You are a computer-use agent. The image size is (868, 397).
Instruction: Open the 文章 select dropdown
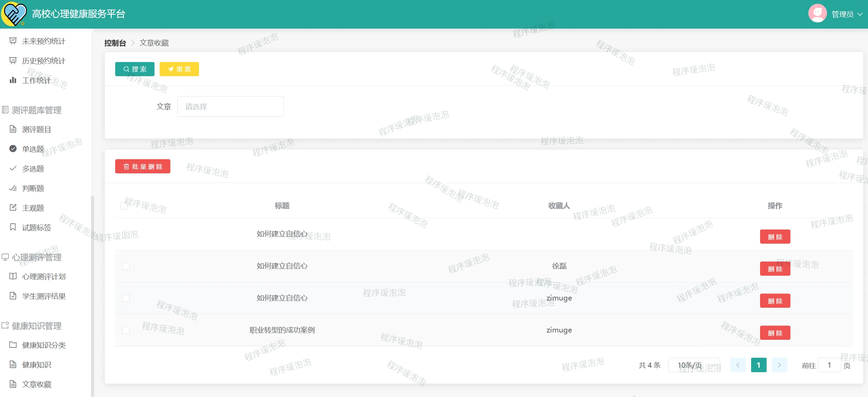(x=230, y=107)
